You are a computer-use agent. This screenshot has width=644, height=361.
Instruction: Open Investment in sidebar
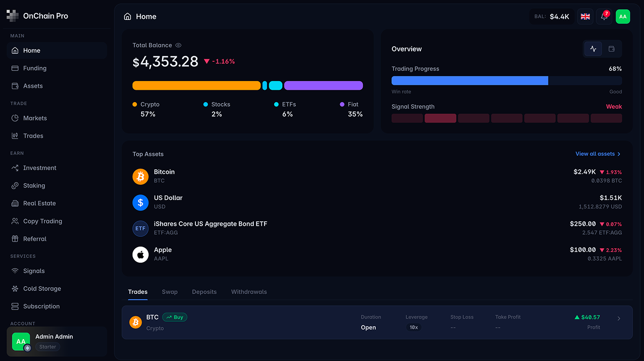(56, 168)
